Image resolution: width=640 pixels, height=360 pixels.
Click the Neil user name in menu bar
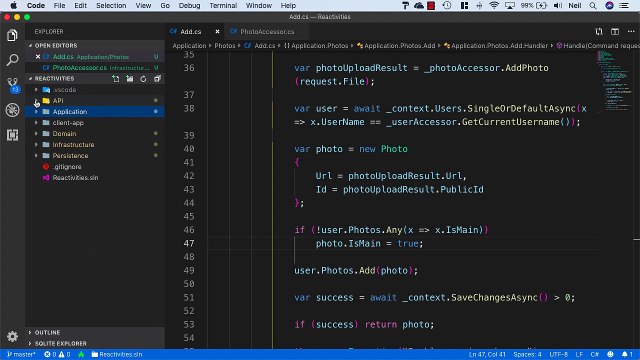(x=575, y=5)
